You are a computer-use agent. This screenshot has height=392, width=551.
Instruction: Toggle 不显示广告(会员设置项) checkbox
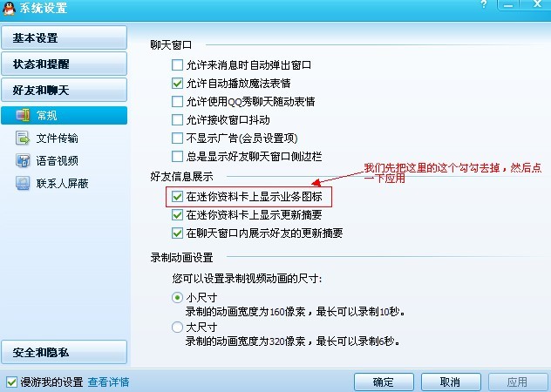click(x=177, y=138)
